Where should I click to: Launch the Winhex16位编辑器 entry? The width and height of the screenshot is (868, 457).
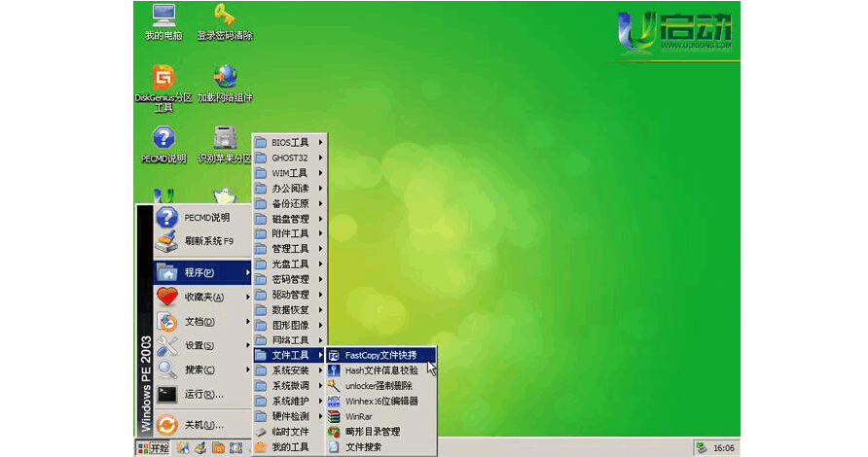380,401
